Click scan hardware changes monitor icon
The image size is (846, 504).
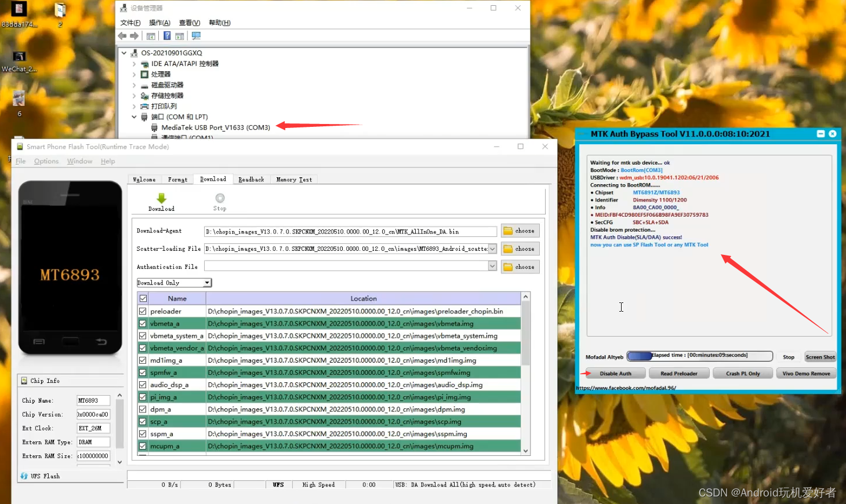click(196, 36)
